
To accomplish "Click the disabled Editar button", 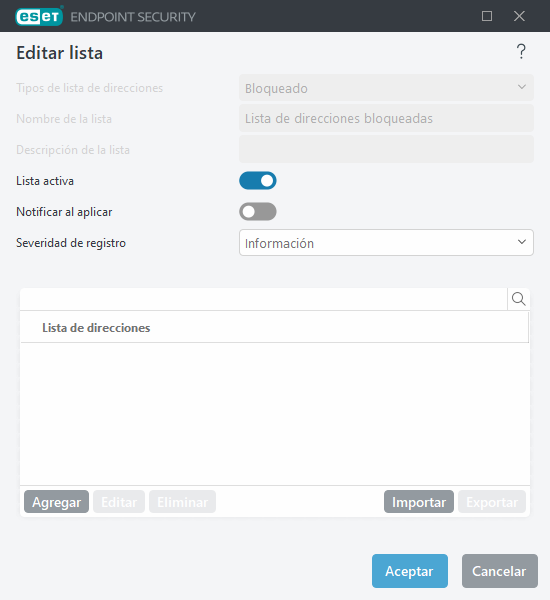I will 119,502.
